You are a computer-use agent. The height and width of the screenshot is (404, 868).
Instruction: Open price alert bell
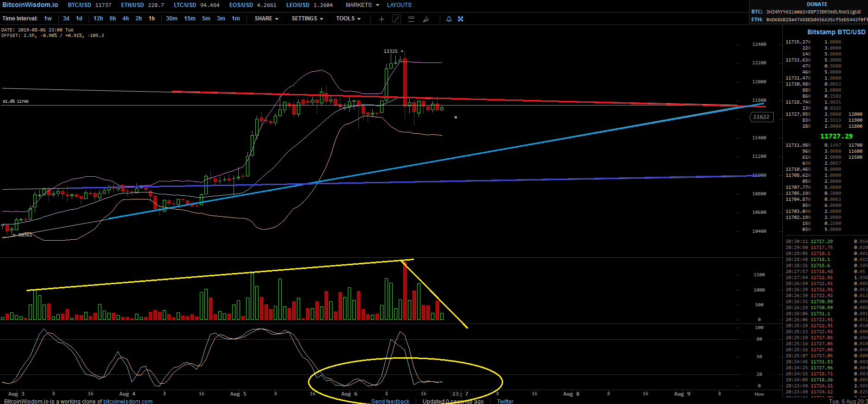click(449, 19)
